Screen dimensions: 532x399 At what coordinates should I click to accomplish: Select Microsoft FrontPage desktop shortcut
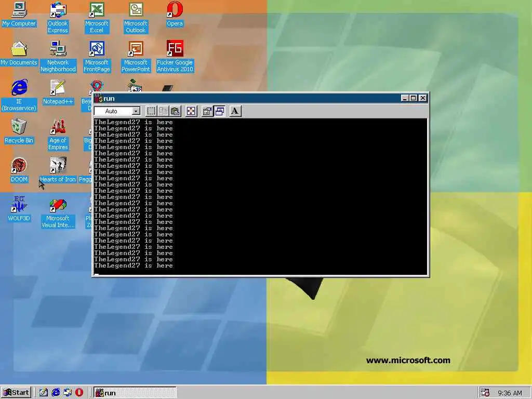pos(97,56)
